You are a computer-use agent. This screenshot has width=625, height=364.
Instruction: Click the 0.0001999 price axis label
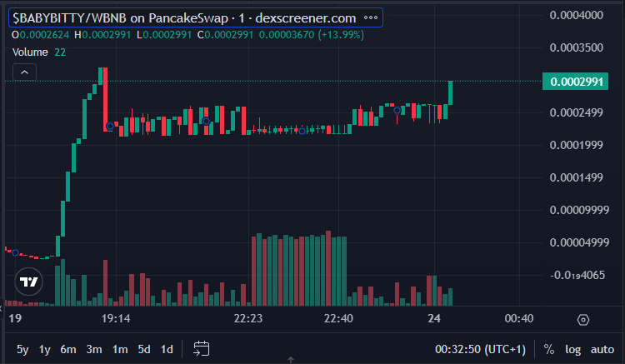point(577,145)
